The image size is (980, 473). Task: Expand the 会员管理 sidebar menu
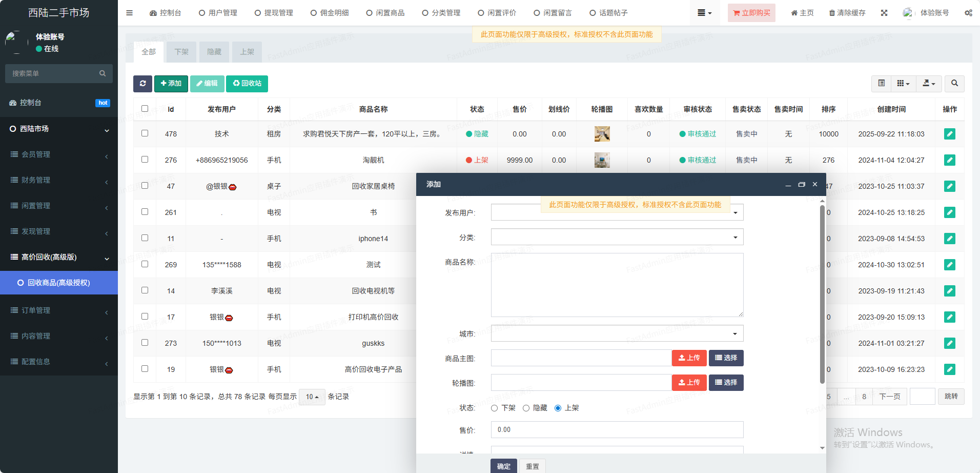coord(59,154)
